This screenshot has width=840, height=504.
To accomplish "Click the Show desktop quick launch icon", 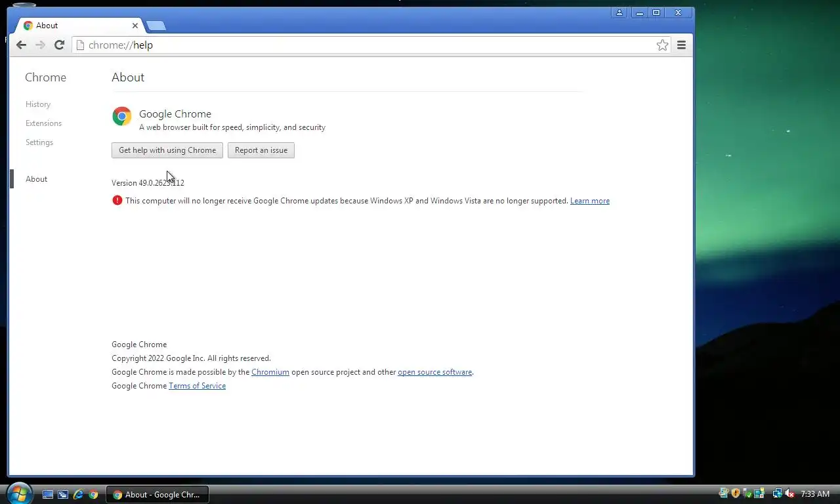I will [x=48, y=495].
